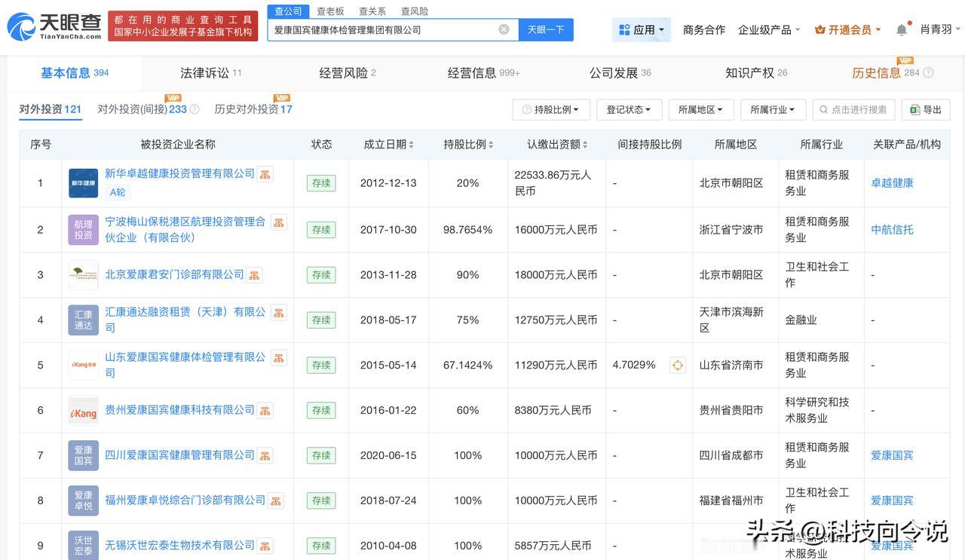The image size is (965, 560).
Task: Click equity structure icon beside 福州爱康卓悦综合门诊部有限公司
Action: [x=275, y=500]
